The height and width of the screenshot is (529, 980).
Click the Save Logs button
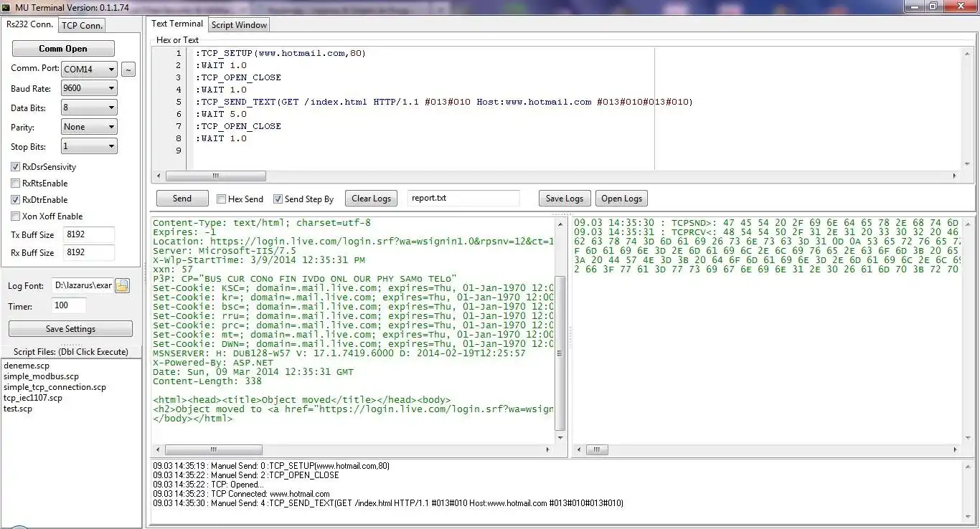(x=565, y=199)
